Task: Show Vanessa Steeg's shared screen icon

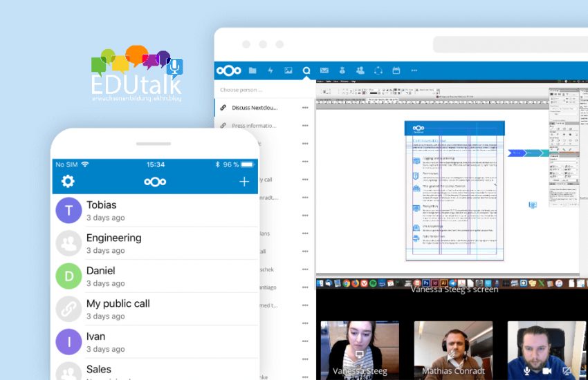Action: (x=359, y=354)
